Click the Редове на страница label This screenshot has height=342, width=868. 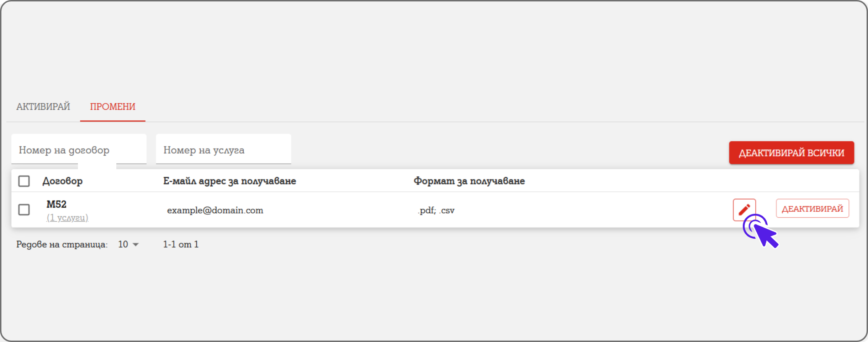pyautogui.click(x=62, y=244)
